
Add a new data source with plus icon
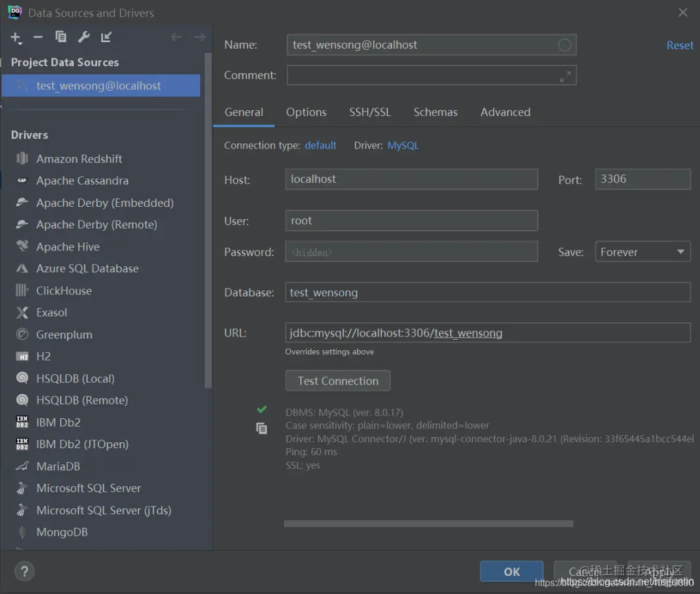pos(16,38)
